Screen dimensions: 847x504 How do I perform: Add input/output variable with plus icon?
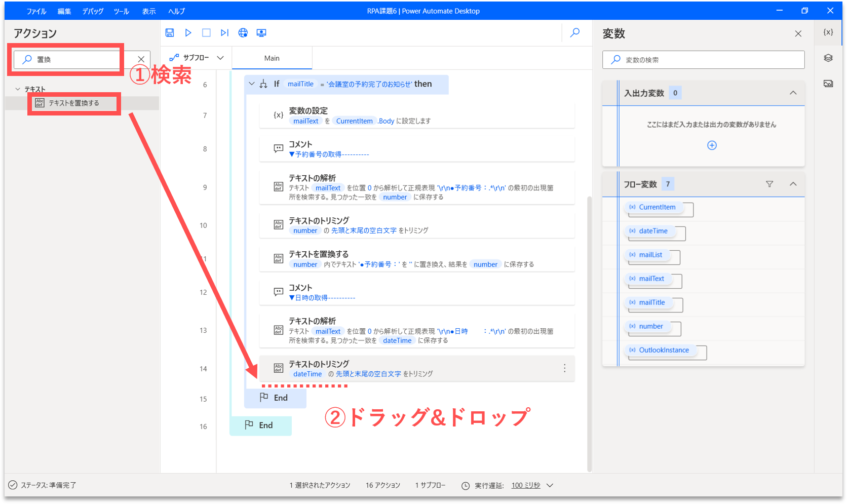point(712,145)
